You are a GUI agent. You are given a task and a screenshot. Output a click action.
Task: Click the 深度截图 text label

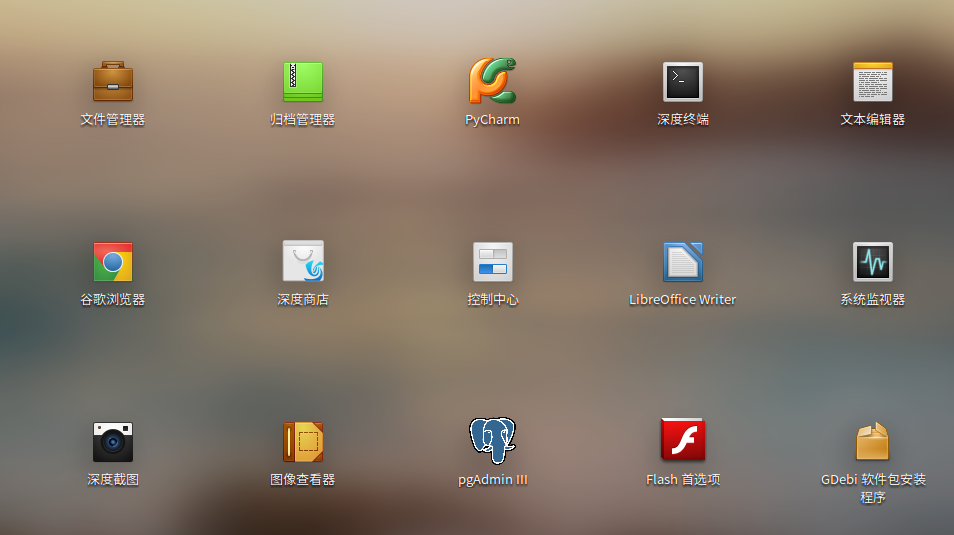point(113,480)
